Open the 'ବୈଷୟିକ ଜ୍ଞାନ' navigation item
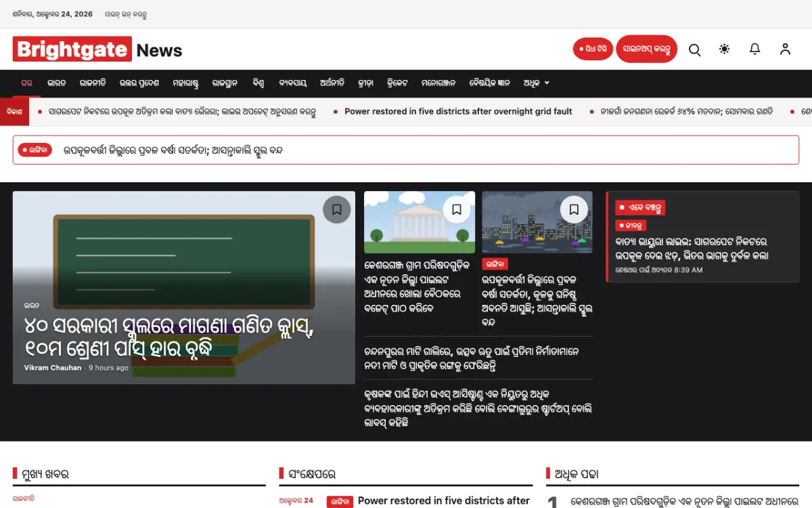The width and height of the screenshot is (812, 508). click(x=490, y=83)
